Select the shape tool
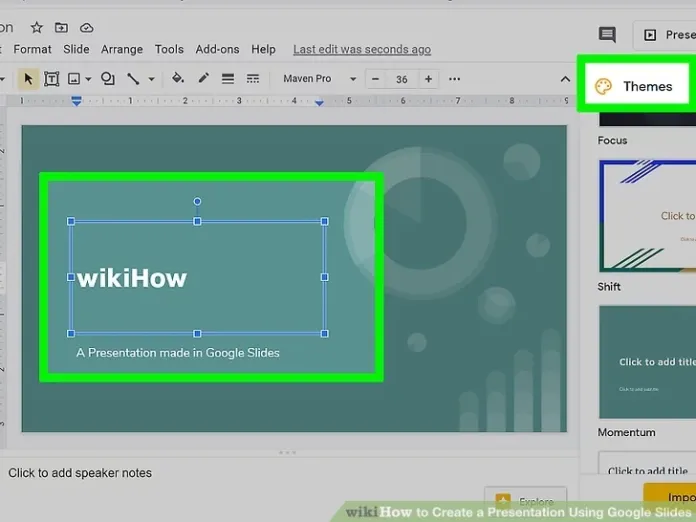 tap(108, 79)
